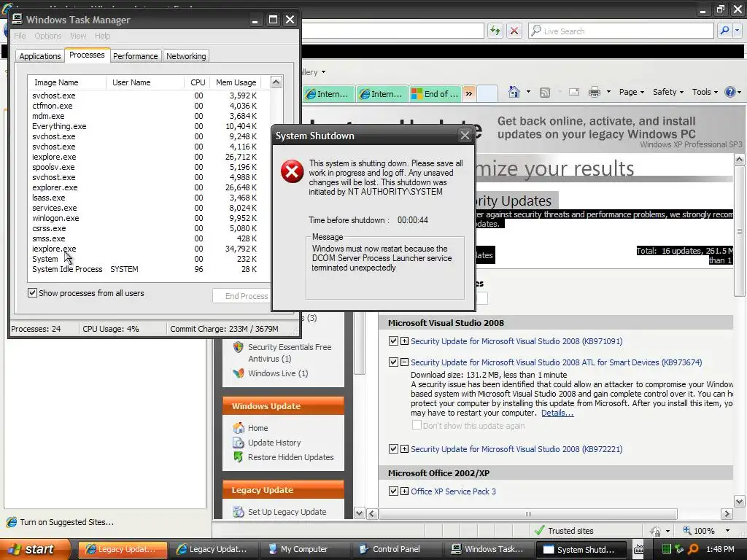Click the red Stop icon in IE toolbar
The image size is (747, 560).
pyautogui.click(x=514, y=31)
